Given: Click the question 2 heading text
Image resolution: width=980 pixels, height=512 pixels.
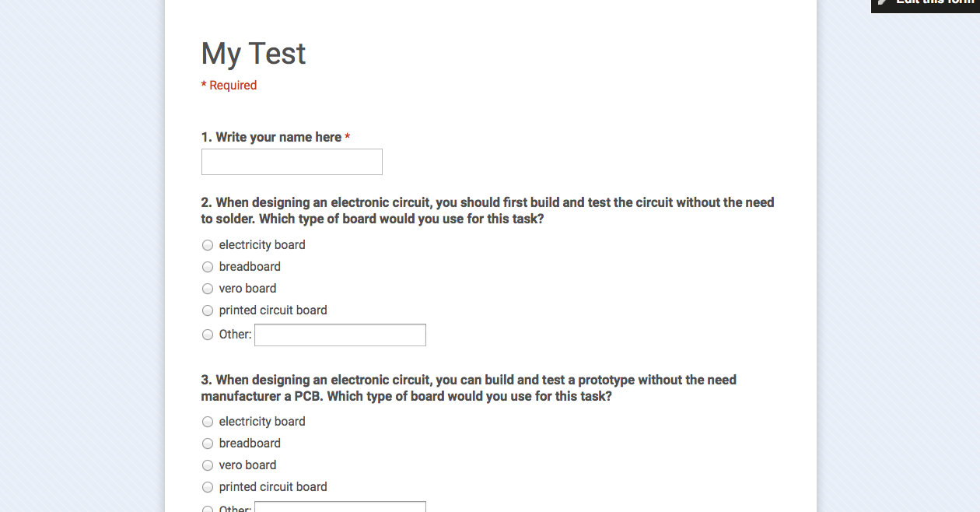Looking at the screenshot, I should tap(488, 211).
